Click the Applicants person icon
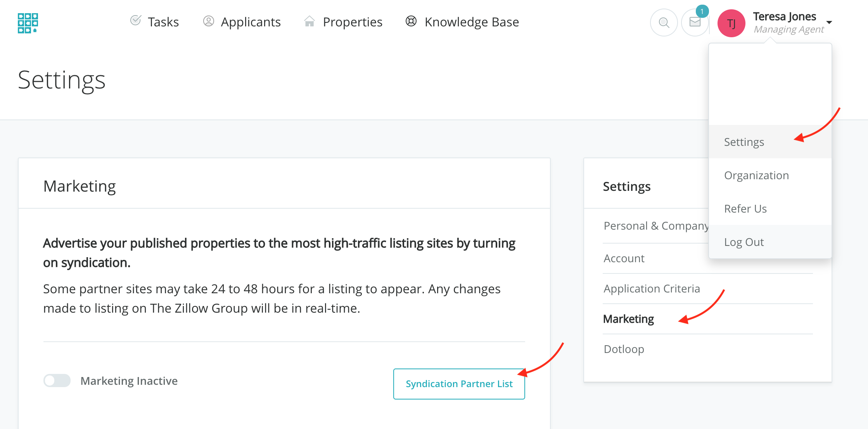This screenshot has height=429, width=868. [x=208, y=21]
